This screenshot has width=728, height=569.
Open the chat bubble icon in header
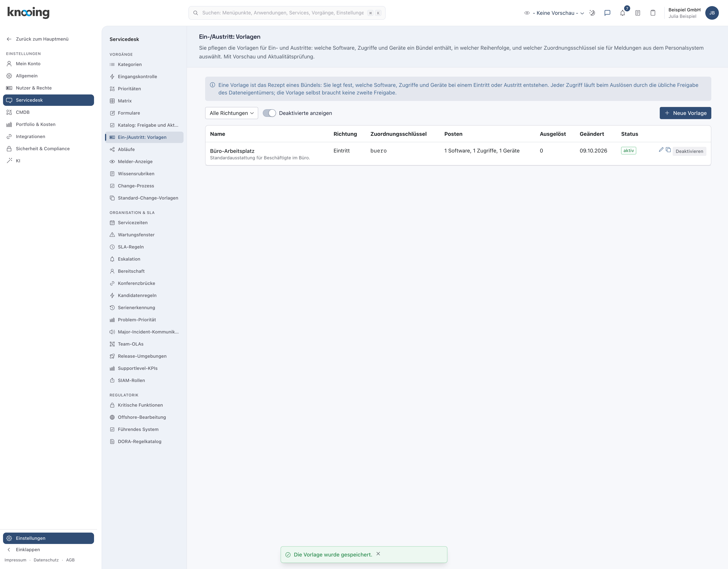tap(607, 13)
